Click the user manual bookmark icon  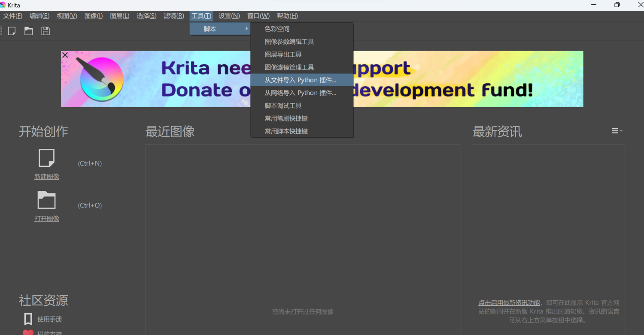(28, 319)
